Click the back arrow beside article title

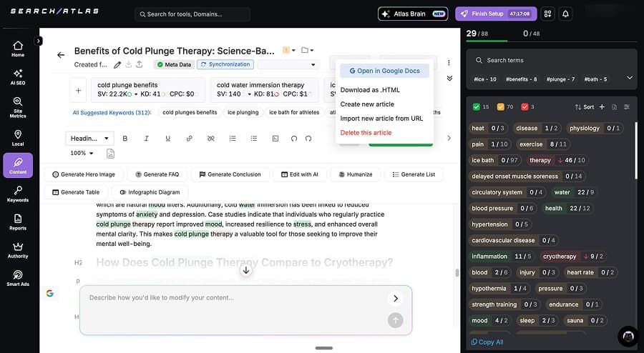pyautogui.click(x=61, y=55)
